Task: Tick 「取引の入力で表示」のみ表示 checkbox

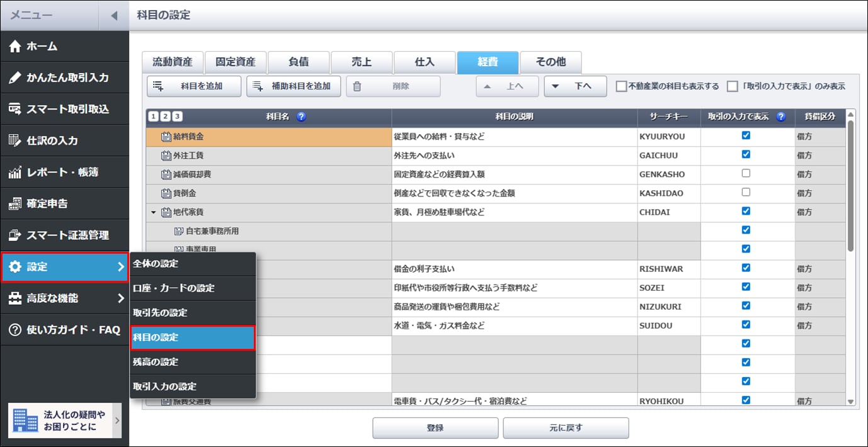Action: coord(732,86)
